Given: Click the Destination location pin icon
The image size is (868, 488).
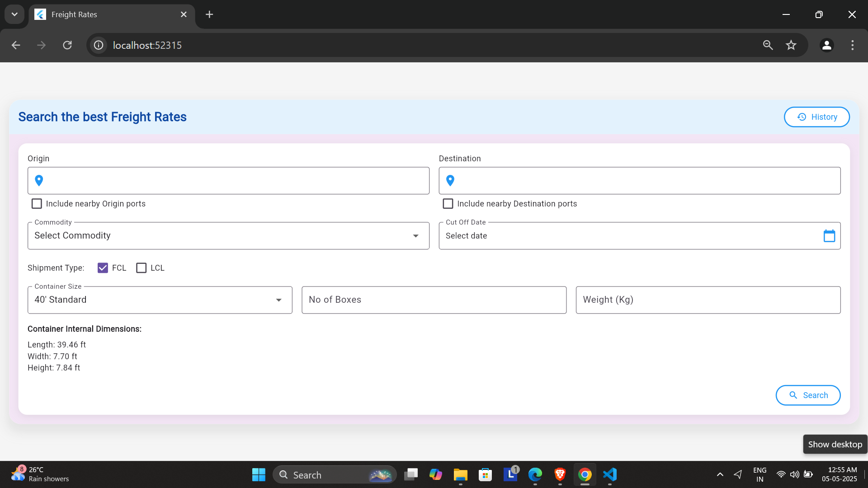Looking at the screenshot, I should [x=450, y=181].
